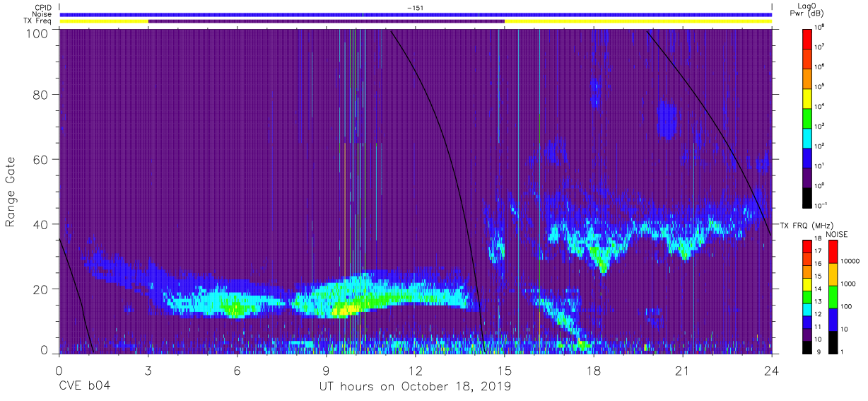Click the red 17–18 MHz TX FRQ swatch
The height and width of the screenshot is (401, 868).
(x=807, y=245)
